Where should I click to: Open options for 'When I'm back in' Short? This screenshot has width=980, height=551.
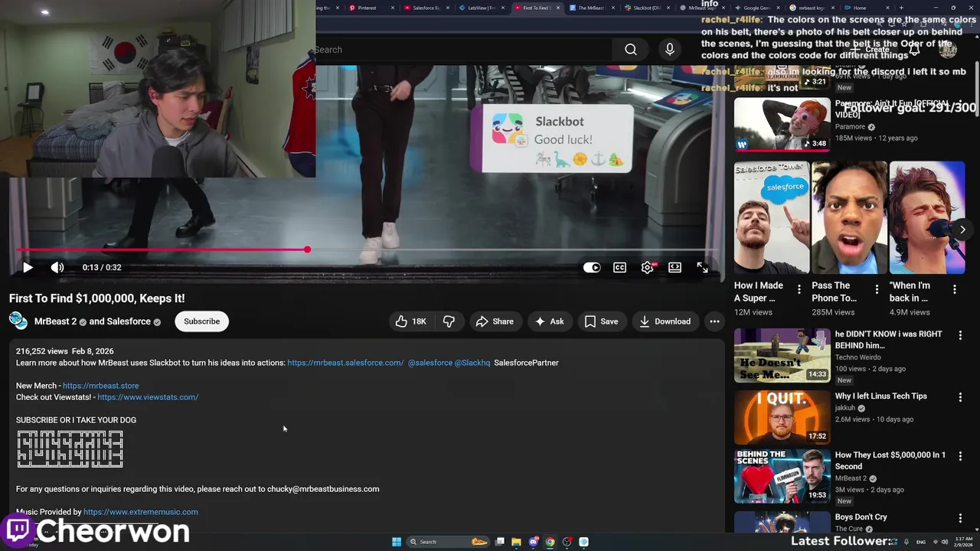point(955,289)
